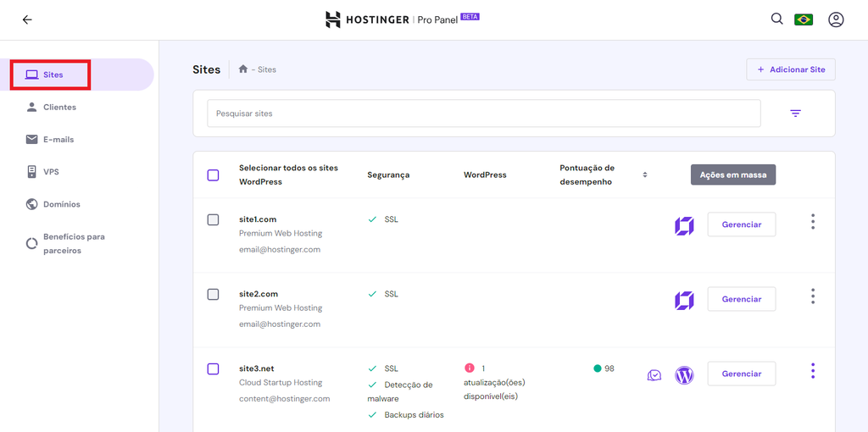Click Backups diários label for site3.net
868x432 pixels.
coord(414,415)
